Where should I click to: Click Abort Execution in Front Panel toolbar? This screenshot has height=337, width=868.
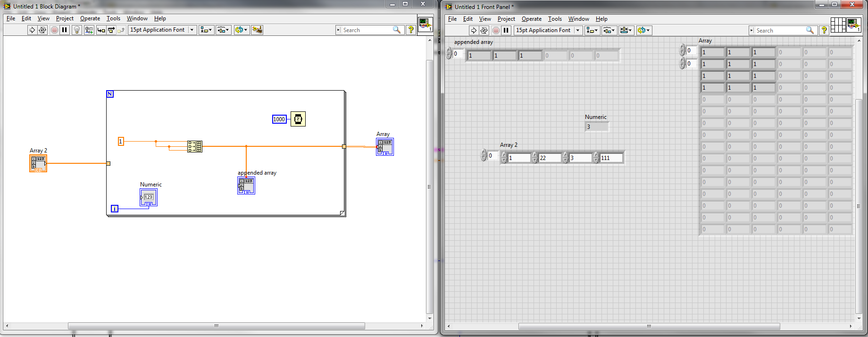[x=496, y=30]
